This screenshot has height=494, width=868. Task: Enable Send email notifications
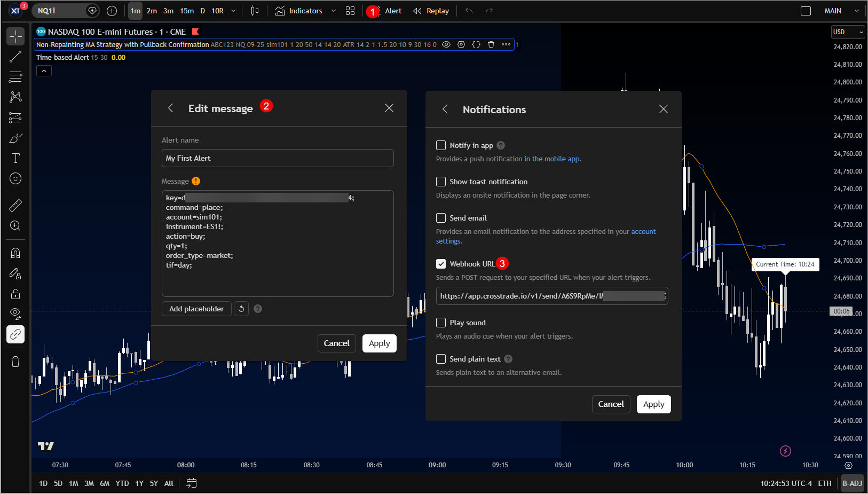tap(441, 217)
